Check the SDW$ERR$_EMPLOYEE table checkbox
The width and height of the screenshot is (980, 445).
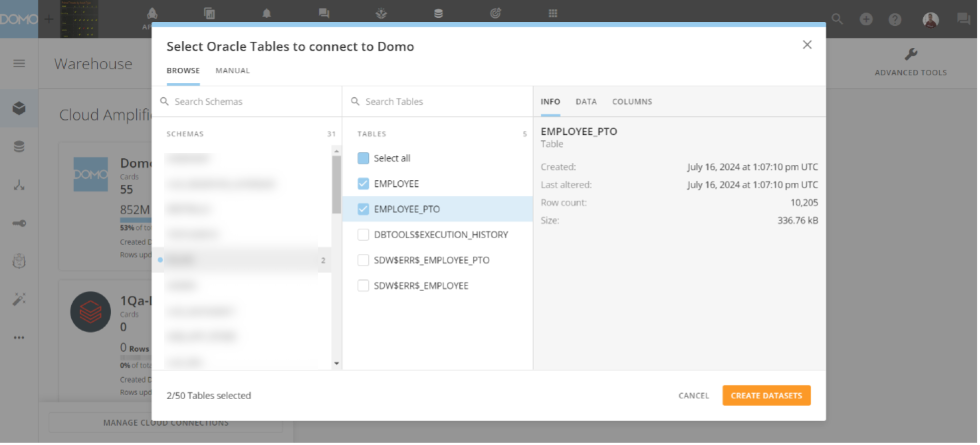(x=363, y=285)
